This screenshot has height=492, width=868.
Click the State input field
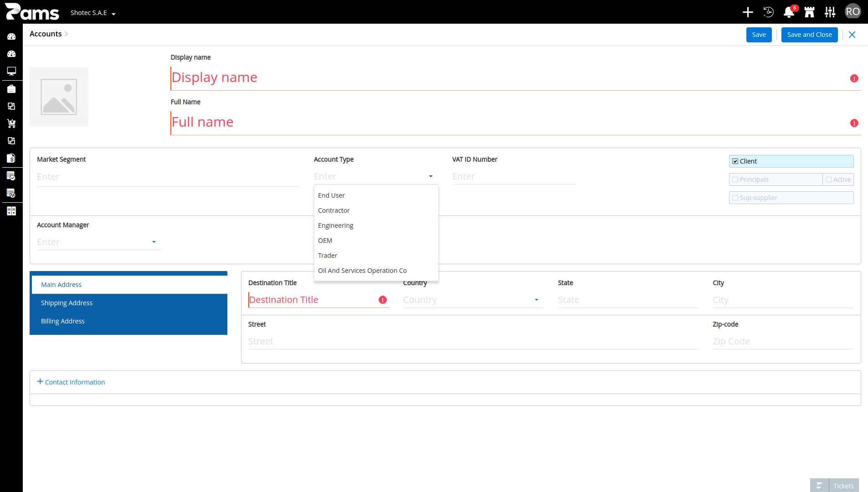(x=628, y=300)
